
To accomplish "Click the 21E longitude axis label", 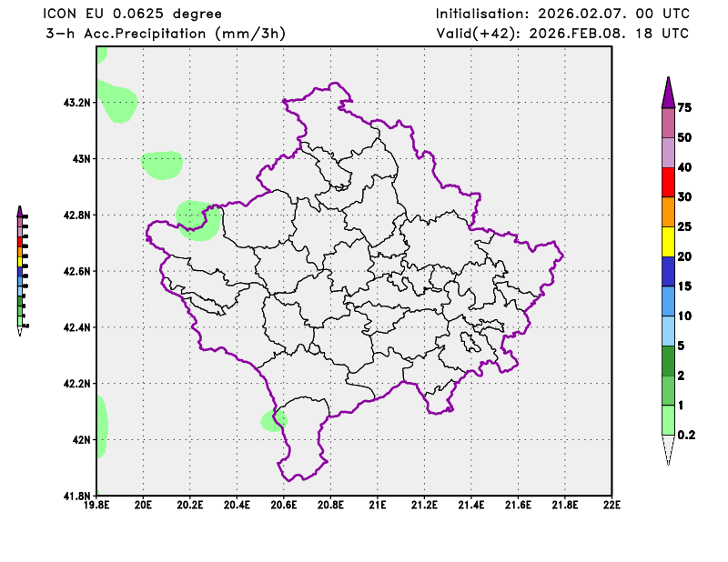I will [377, 503].
